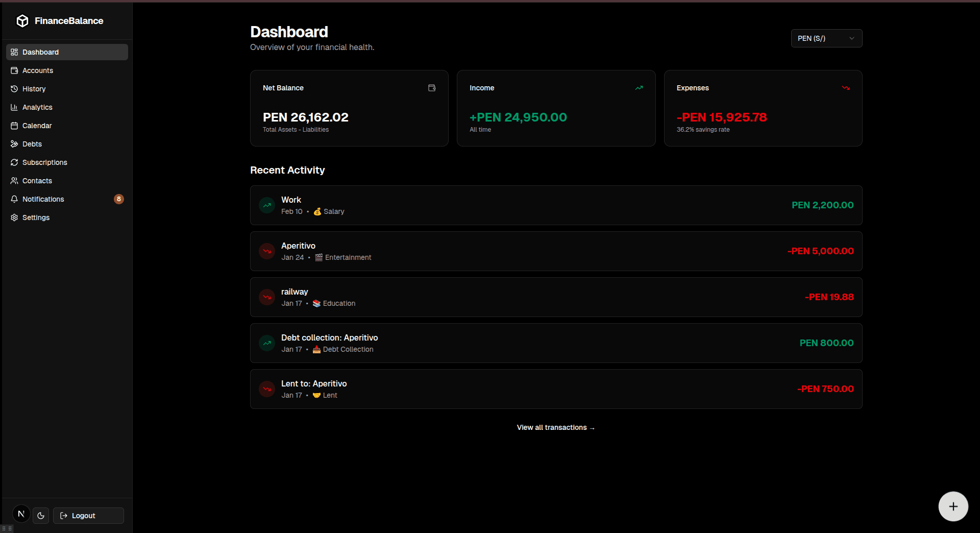Open the Calendar icon

pos(14,126)
